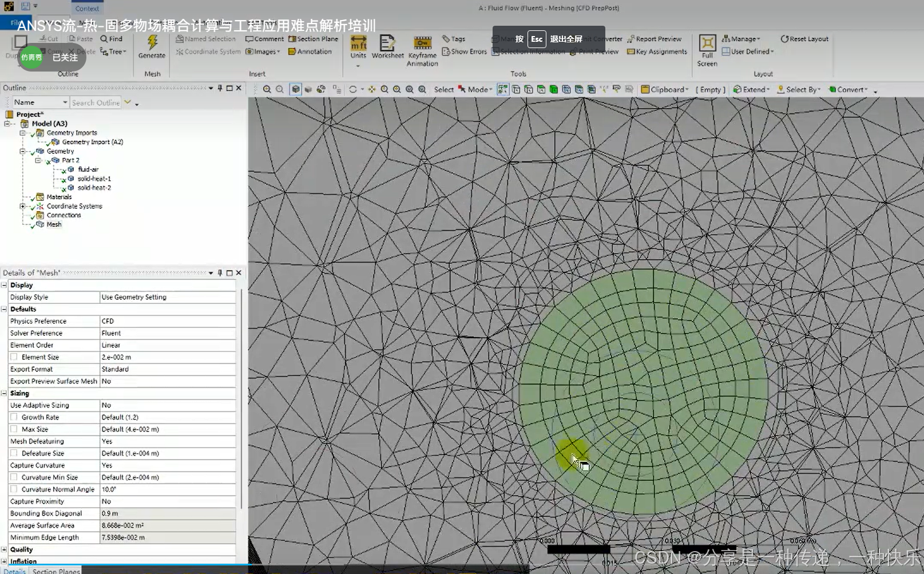
Task: Toggle the Element Size checkbox
Action: 14,357
